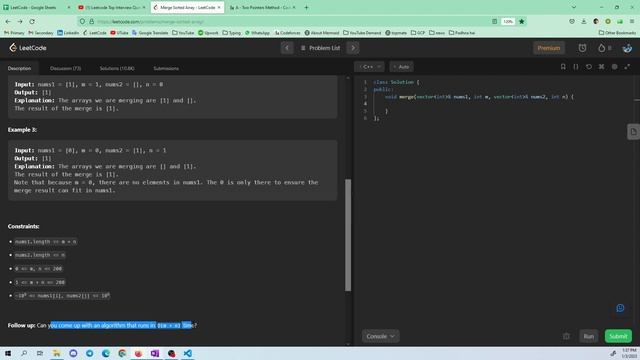640x360 pixels.
Task: Click the Premium button
Action: [x=549, y=48]
